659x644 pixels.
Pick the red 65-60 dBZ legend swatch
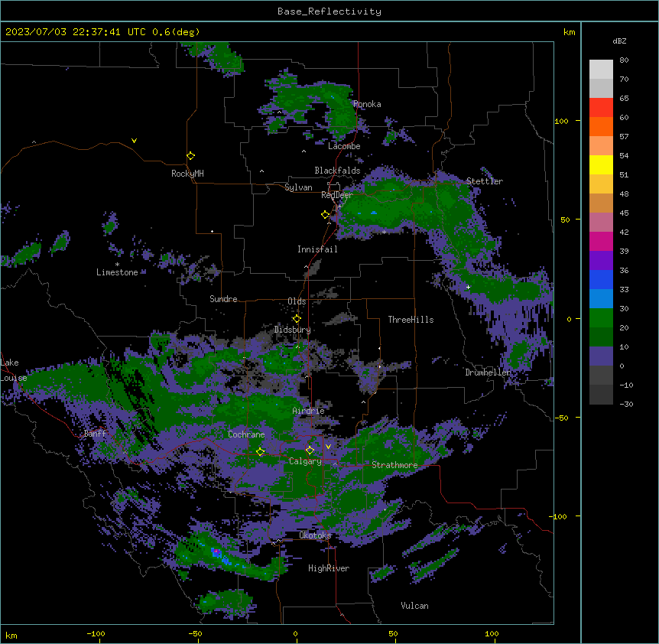coord(601,108)
